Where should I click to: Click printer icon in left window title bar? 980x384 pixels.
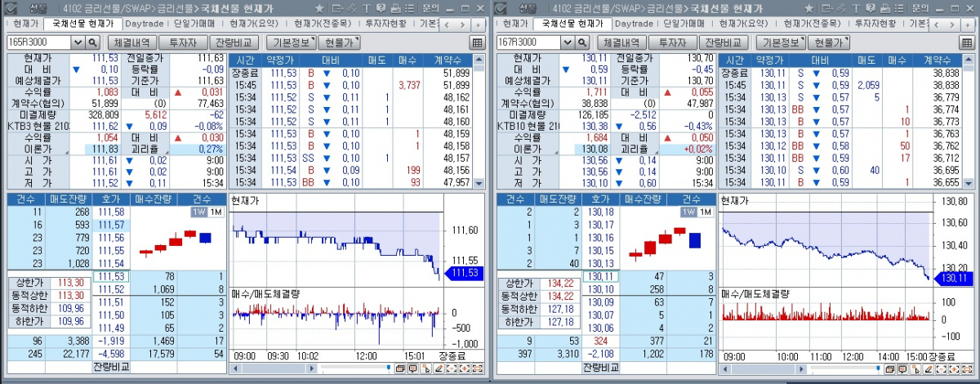[x=395, y=8]
